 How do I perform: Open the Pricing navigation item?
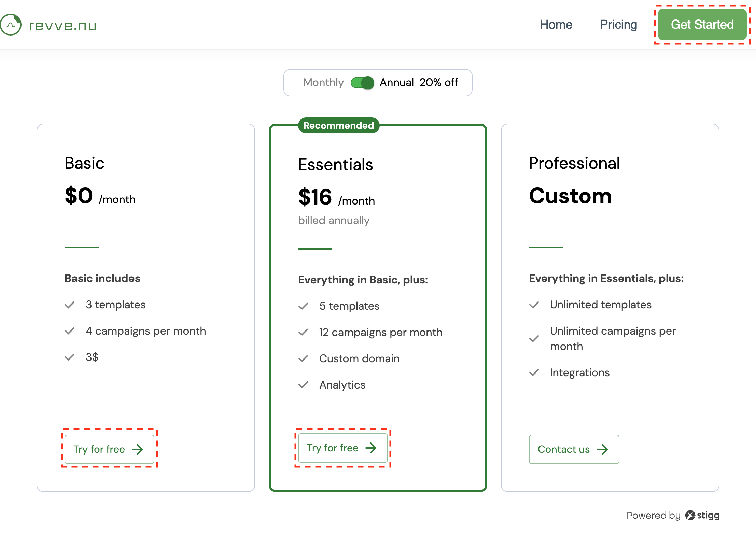pos(618,25)
